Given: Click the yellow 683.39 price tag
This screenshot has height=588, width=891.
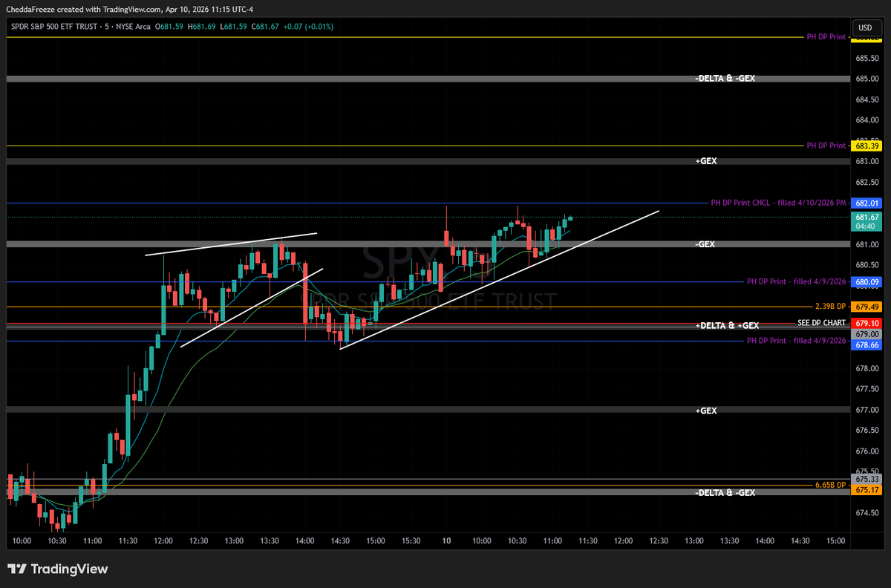Looking at the screenshot, I should 867,146.
